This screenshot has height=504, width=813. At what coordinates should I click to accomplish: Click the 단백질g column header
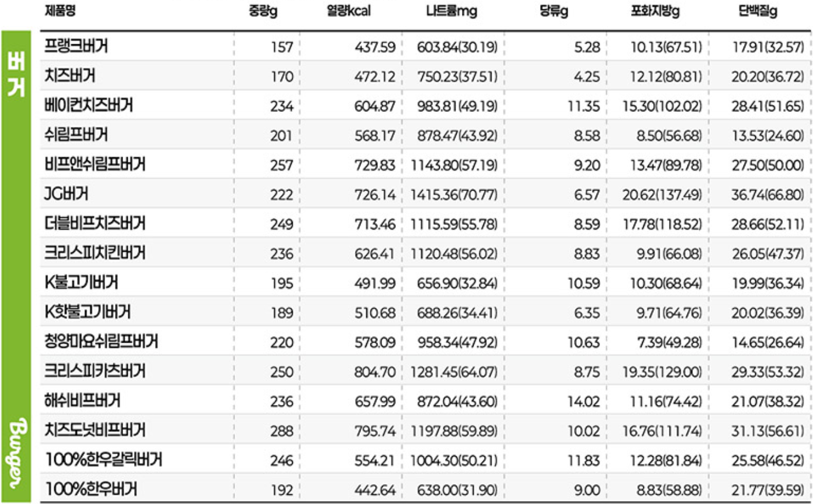[x=756, y=12]
